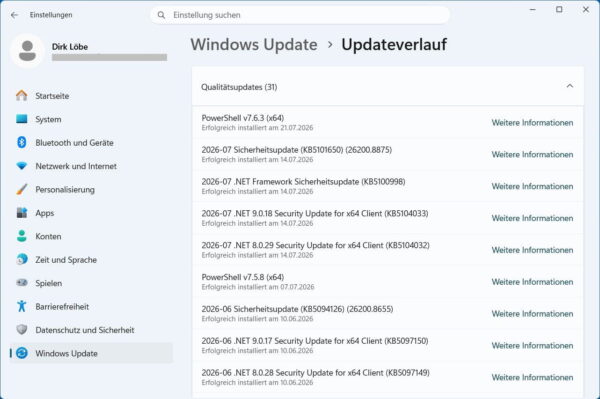Select the 2026-06 Sicherheitsupdate (KB5094126) entry

388,313
